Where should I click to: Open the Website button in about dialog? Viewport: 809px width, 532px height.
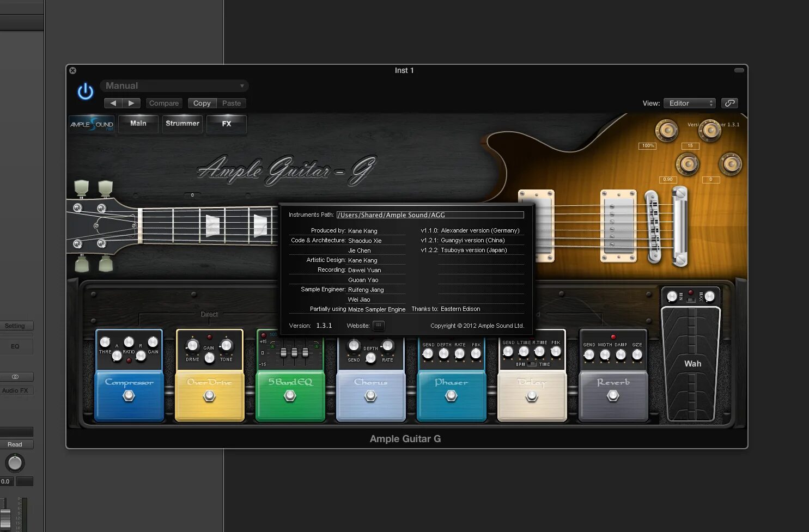coord(379,326)
